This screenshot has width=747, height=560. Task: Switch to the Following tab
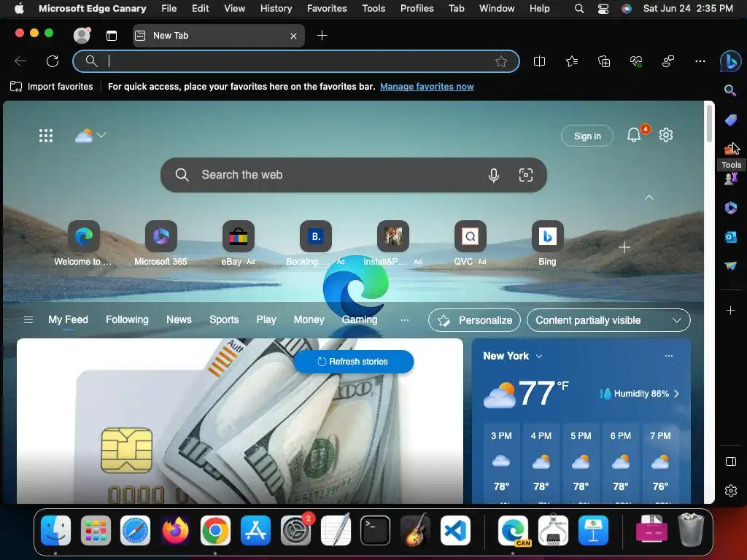pos(127,319)
